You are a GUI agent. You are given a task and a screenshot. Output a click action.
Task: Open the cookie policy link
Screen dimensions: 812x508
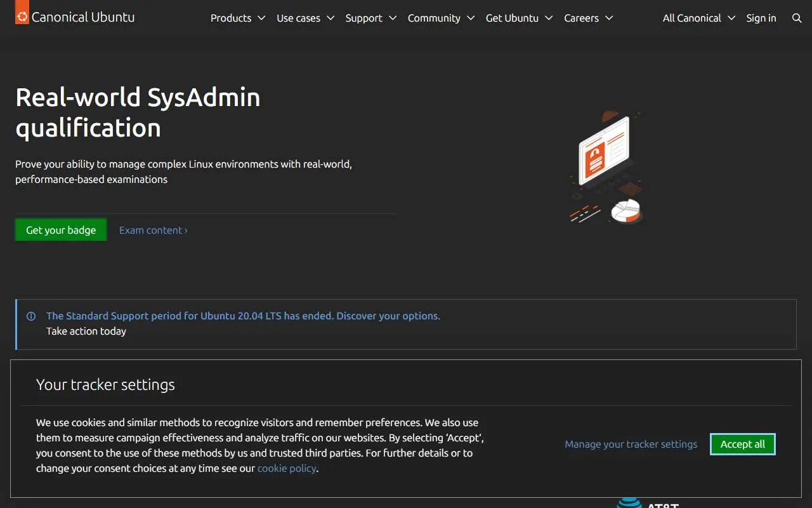click(x=287, y=468)
